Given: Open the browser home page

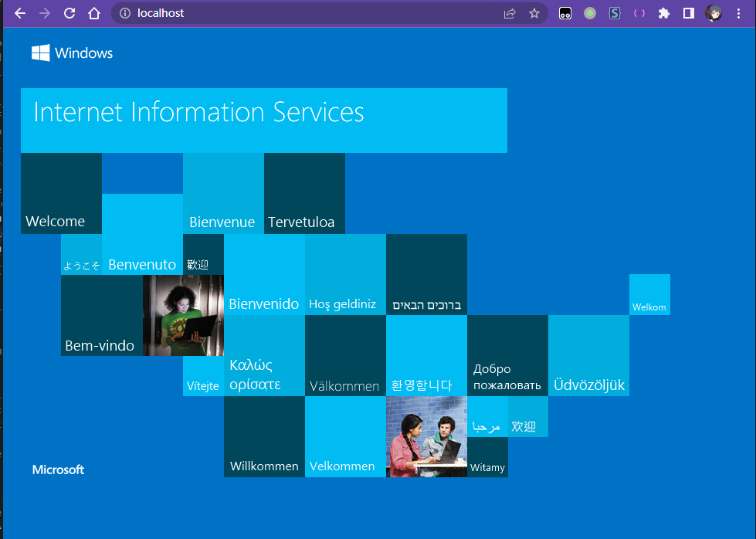Looking at the screenshot, I should click(x=94, y=13).
